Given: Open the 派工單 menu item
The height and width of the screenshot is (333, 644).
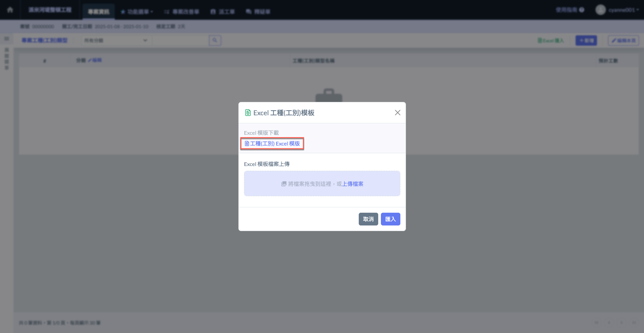Looking at the screenshot, I should coord(222,12).
